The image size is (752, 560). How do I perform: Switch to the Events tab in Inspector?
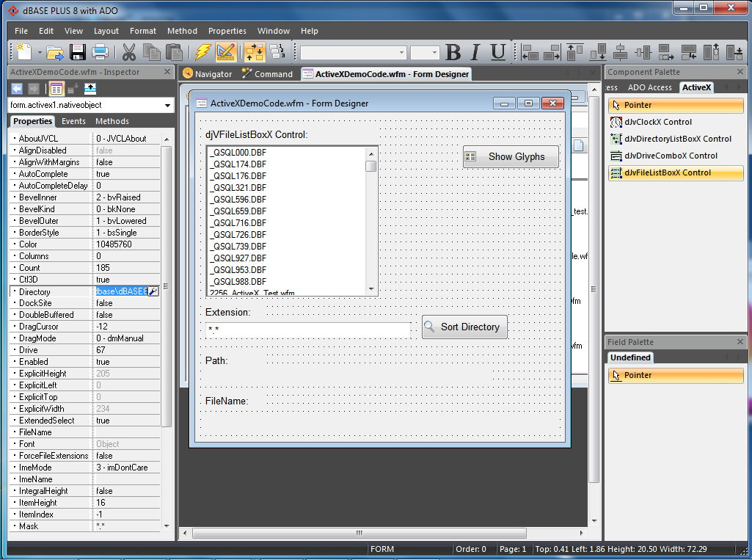pos(73,121)
